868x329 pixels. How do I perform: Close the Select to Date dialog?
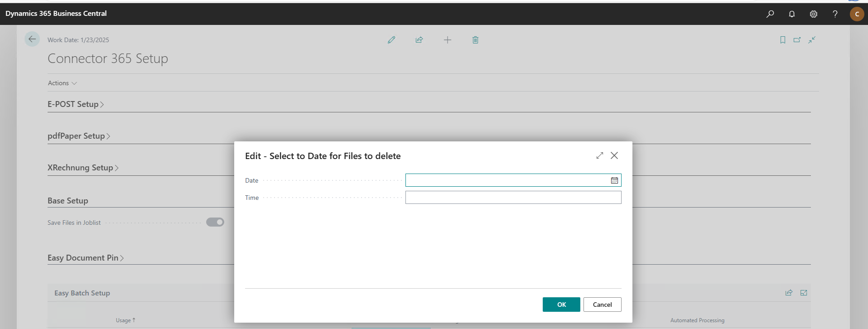(x=614, y=155)
